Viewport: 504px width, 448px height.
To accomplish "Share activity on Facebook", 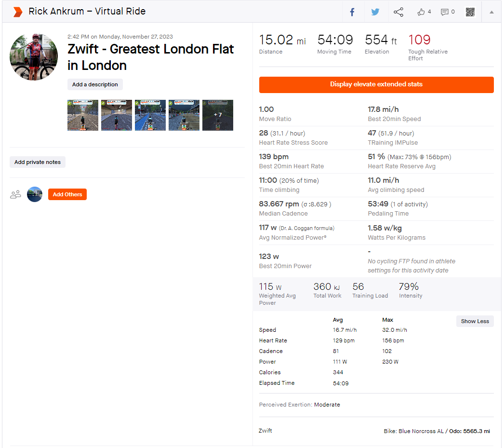I will (x=352, y=12).
